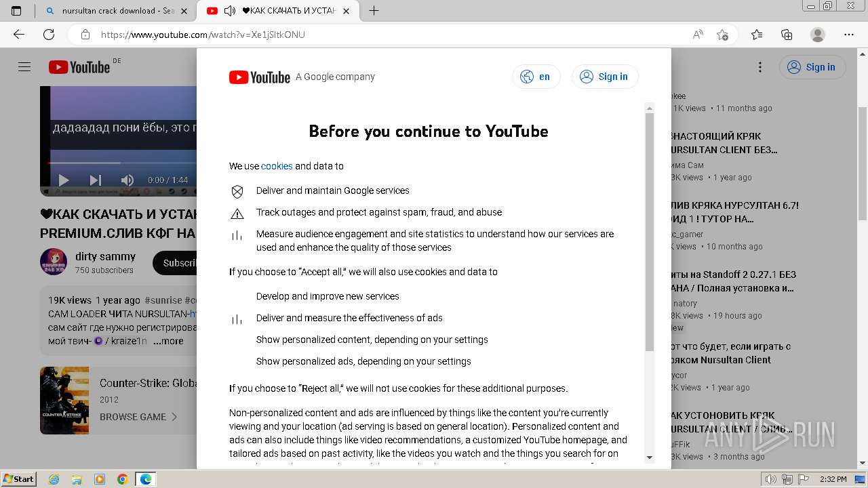Reload the page with the refresh icon

point(49,35)
